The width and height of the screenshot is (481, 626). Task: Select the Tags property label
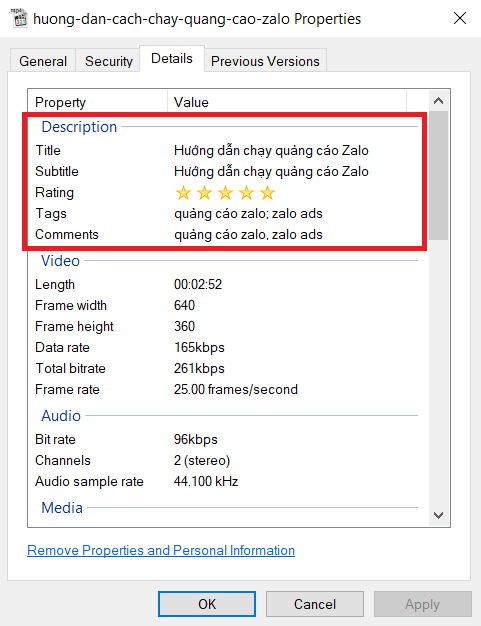click(x=51, y=214)
